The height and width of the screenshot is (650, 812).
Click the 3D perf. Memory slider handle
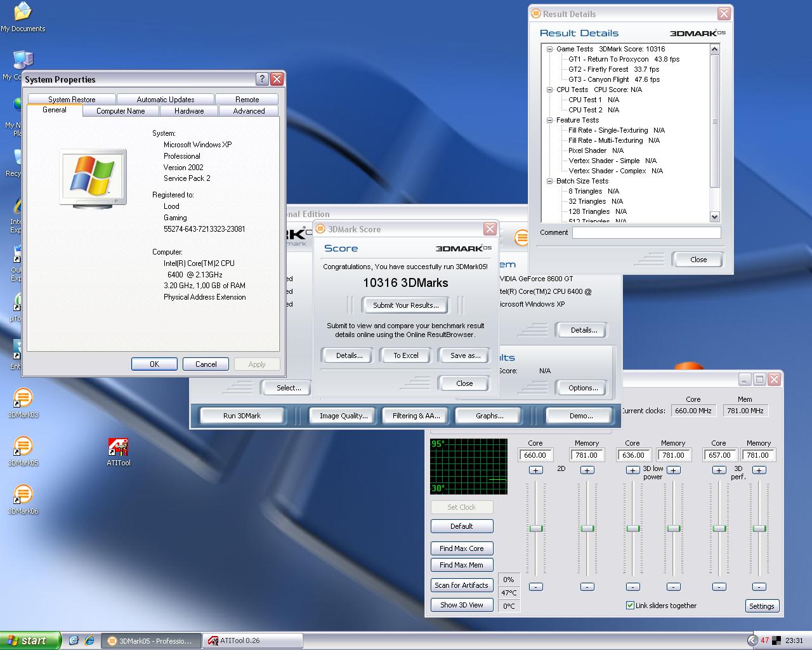(x=759, y=528)
